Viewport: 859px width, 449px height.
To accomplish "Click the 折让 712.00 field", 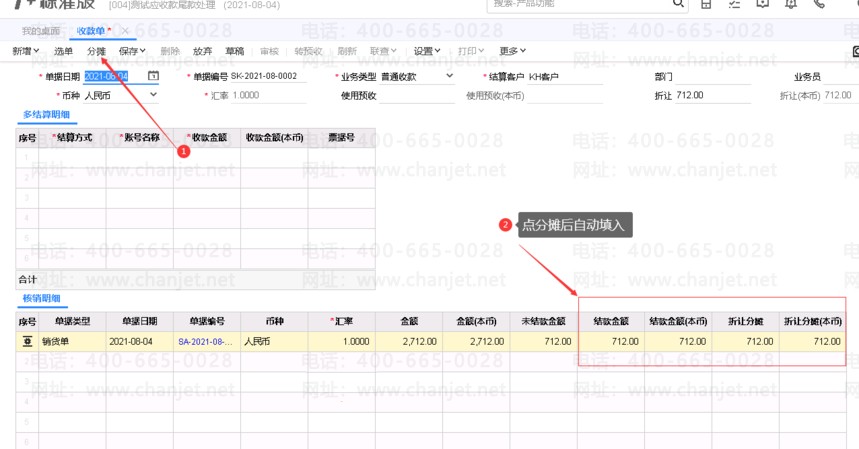I will 713,95.
